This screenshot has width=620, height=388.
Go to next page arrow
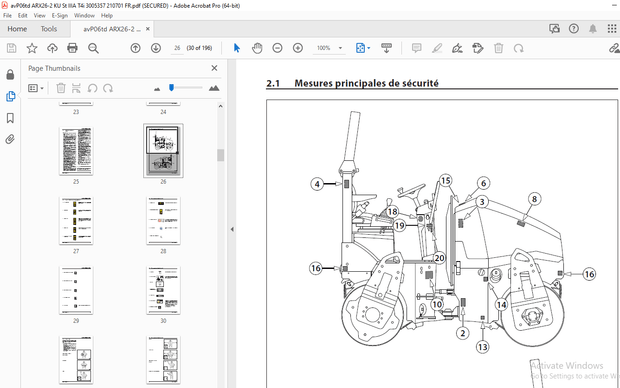coord(156,48)
